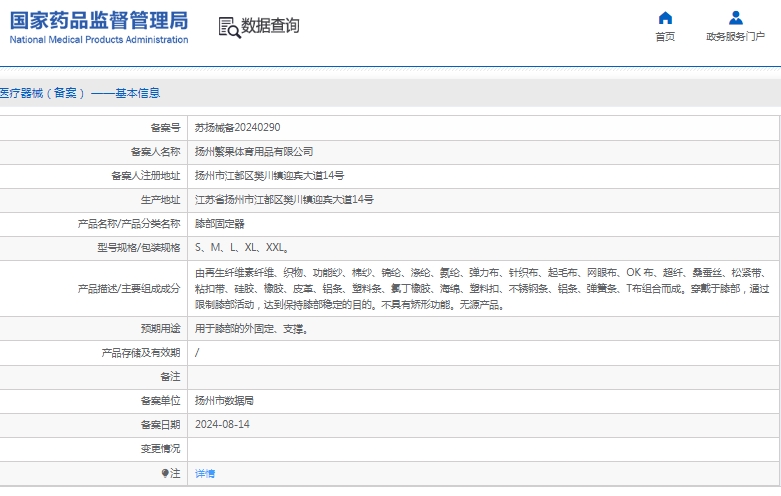This screenshot has height=496, width=781.
Task: Click the 备注 row label
Action: (170, 376)
